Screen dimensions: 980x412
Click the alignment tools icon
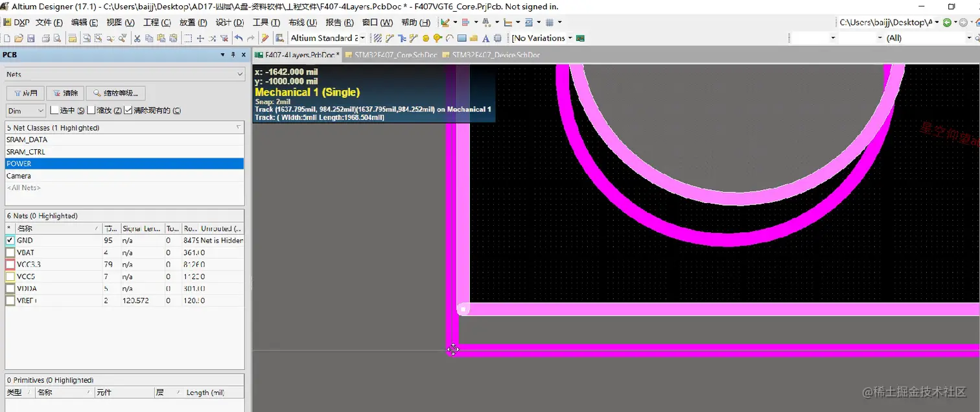[x=465, y=22]
